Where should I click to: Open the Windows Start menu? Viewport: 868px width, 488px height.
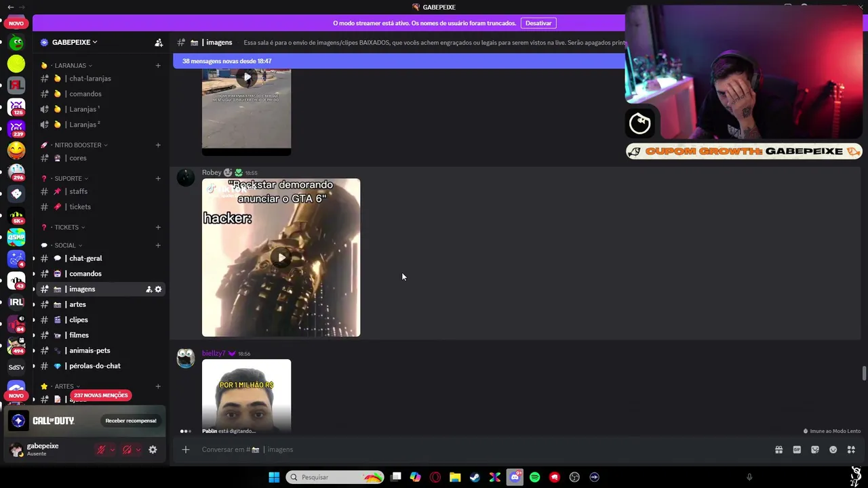click(274, 477)
